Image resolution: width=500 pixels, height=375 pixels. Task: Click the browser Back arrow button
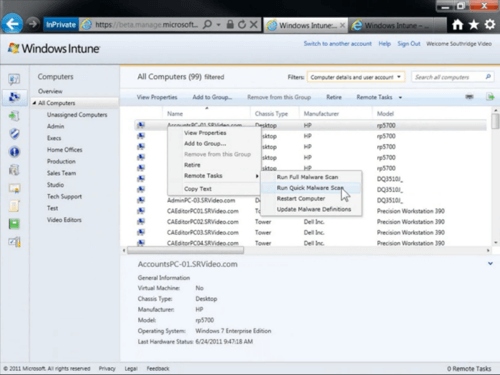pos(12,24)
